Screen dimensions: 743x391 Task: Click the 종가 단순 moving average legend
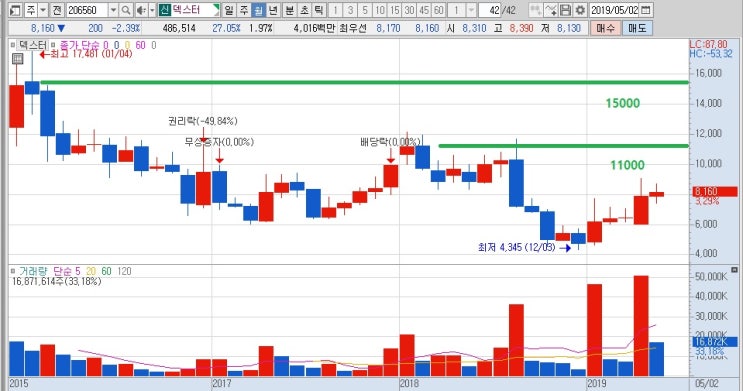80,45
